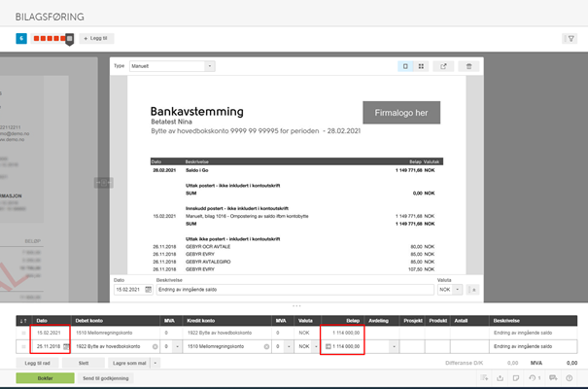Click the Prosjekt column header

click(413, 321)
